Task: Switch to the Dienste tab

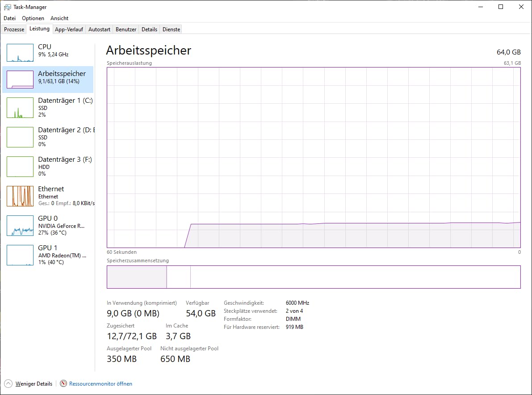Action: 171,29
